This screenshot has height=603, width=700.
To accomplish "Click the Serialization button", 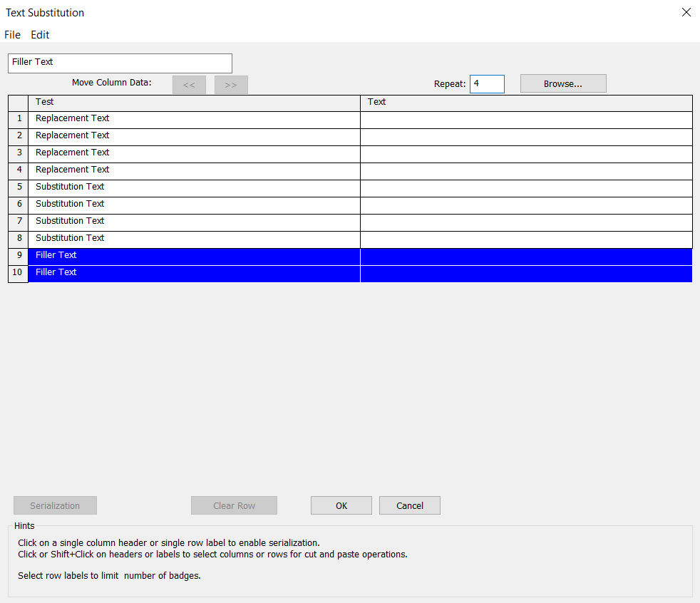I will (x=55, y=506).
